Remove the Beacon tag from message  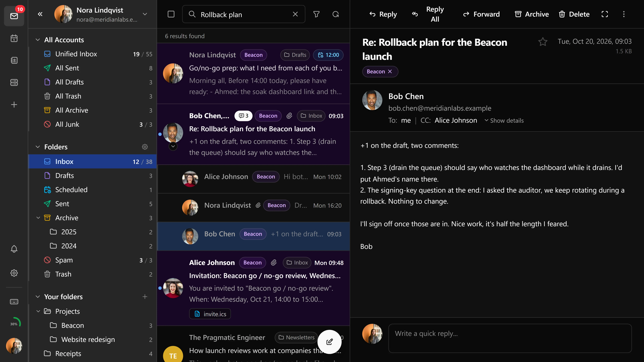390,71
